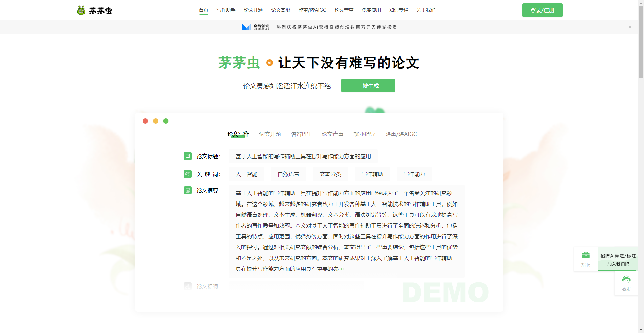Click the banner text about 天使轮投资
The image size is (644, 333).
click(337, 27)
